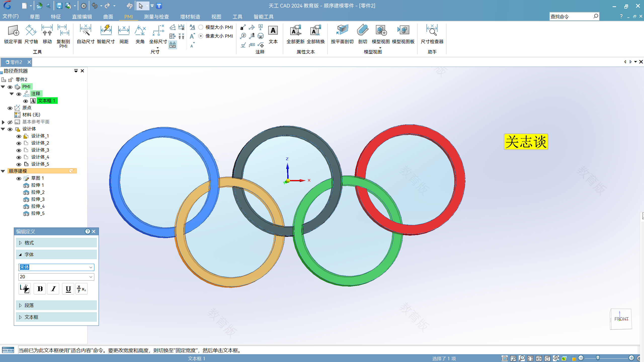Insert a Text (文本) annotation
The image size is (644, 362).
pos(273,34)
